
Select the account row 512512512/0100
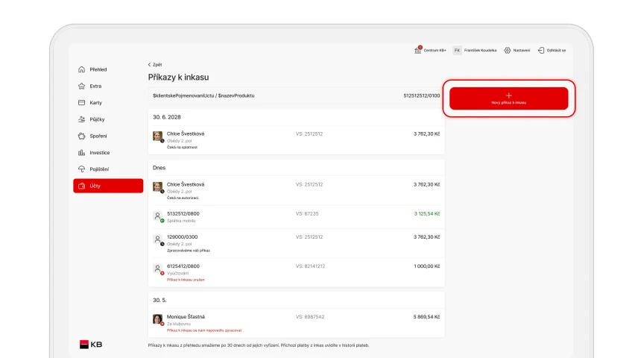click(296, 95)
